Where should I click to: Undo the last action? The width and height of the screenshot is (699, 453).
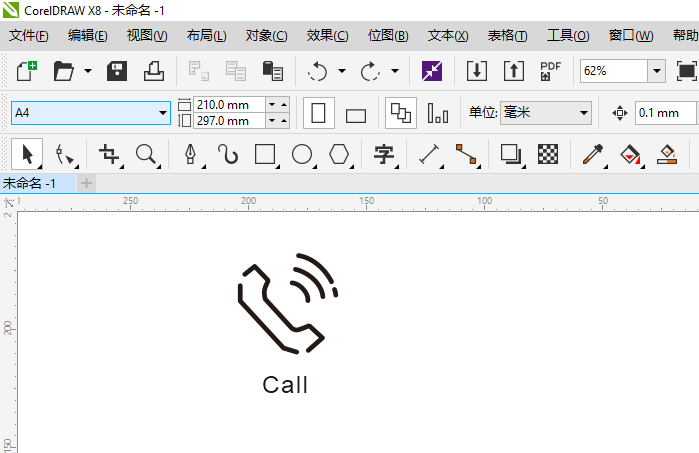point(317,71)
